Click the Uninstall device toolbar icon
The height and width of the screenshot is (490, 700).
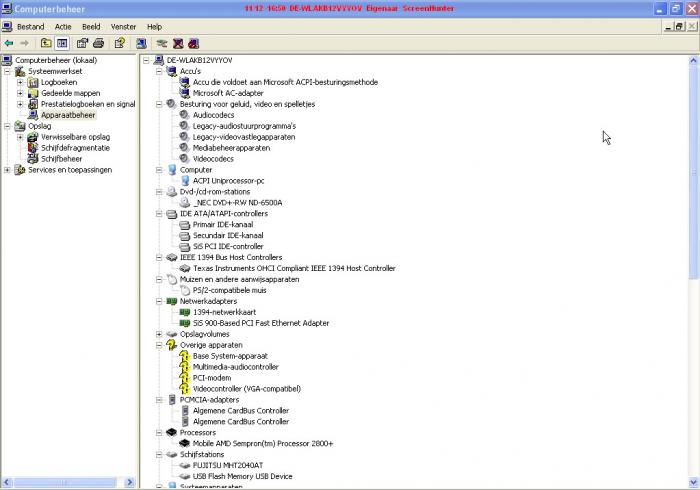[x=193, y=43]
